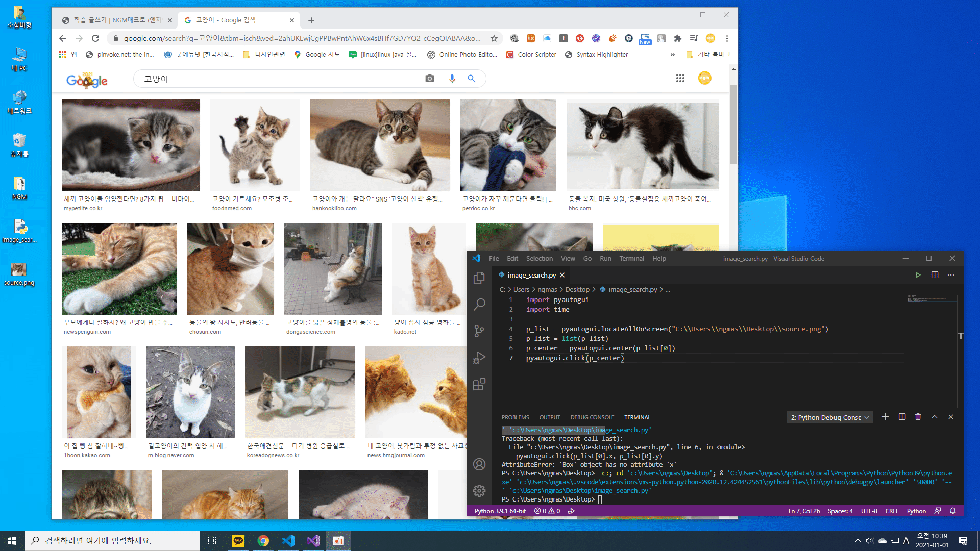The image size is (980, 551).
Task: Open the Google 지도 bookmark
Action: [317, 54]
